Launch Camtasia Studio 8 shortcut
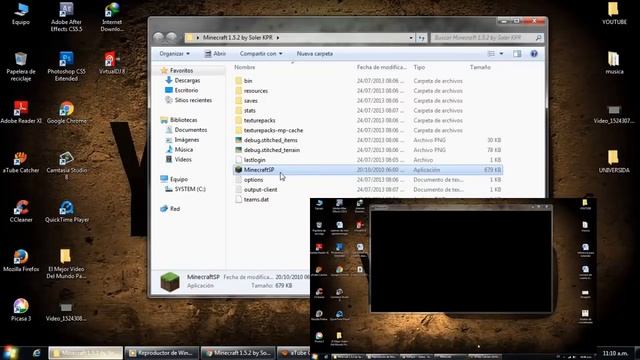This screenshot has width=640, height=360. coord(67,165)
